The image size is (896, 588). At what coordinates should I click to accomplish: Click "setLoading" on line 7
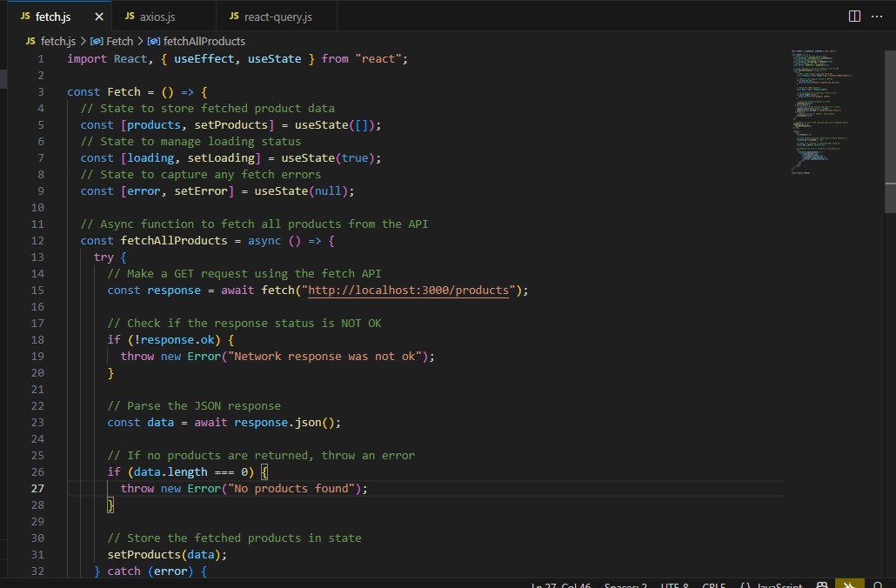point(221,158)
